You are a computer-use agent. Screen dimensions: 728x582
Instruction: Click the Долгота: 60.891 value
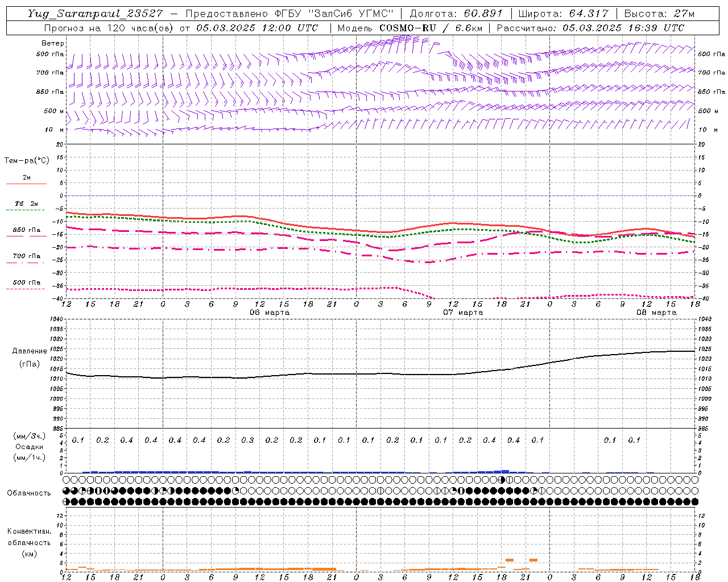456,14
